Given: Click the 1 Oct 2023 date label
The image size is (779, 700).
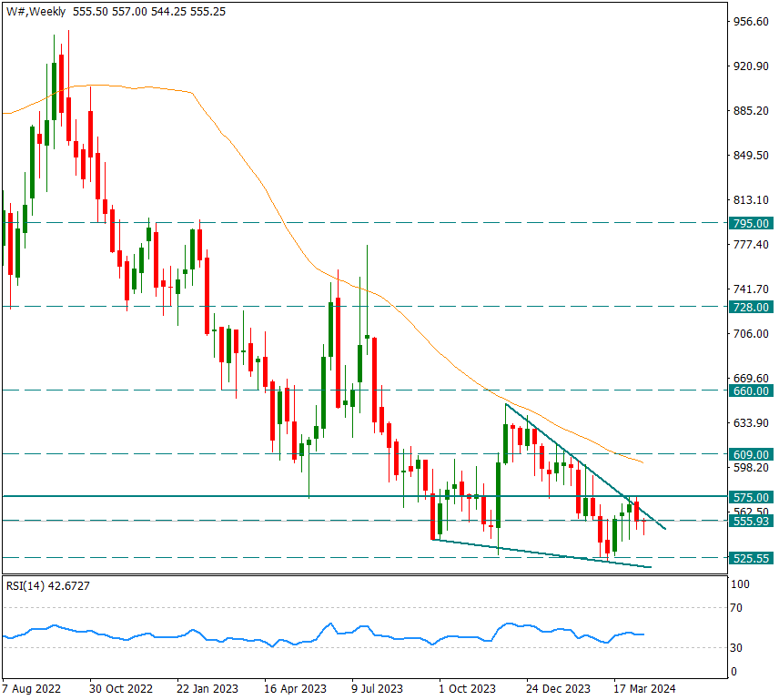Looking at the screenshot, I should tap(467, 688).
